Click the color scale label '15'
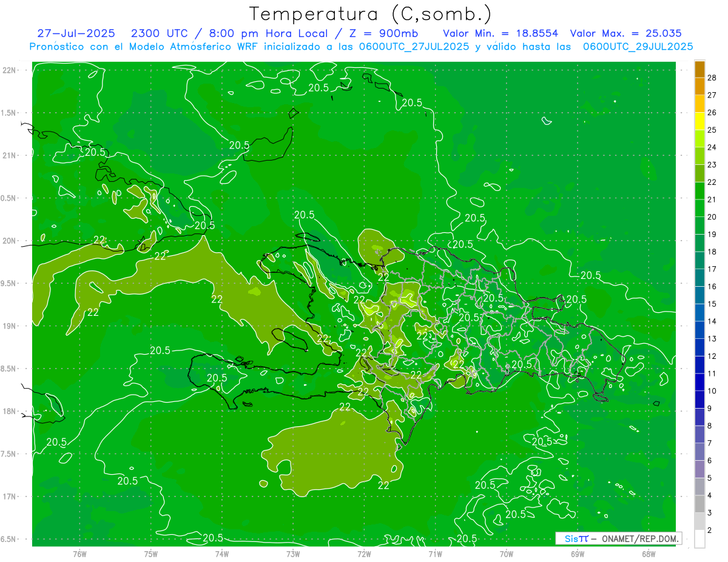The image size is (728, 562). click(712, 304)
